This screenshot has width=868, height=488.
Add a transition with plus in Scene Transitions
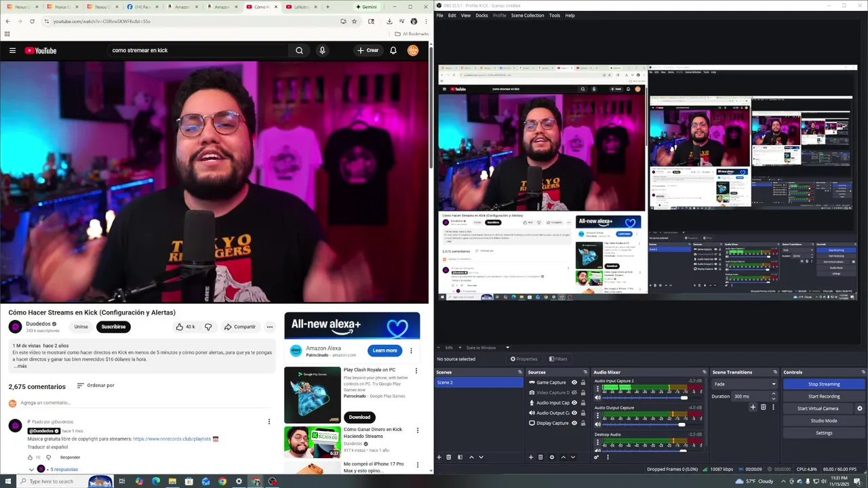click(753, 407)
